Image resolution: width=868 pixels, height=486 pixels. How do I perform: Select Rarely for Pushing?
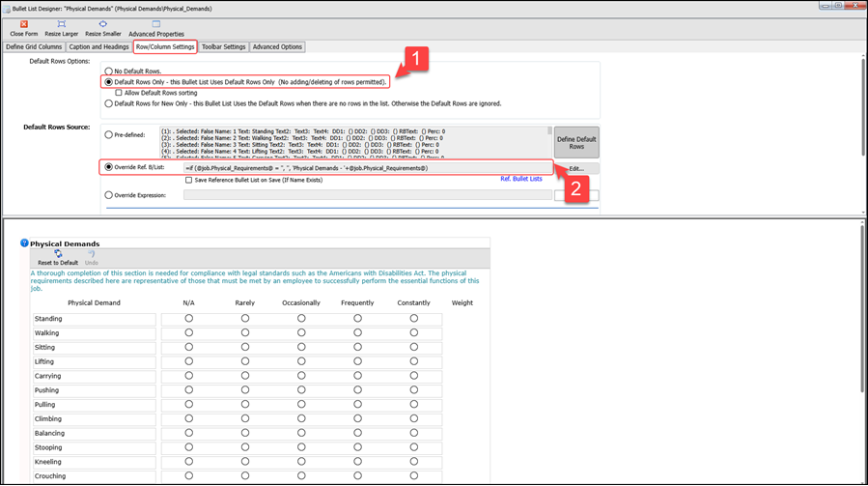[244, 390]
